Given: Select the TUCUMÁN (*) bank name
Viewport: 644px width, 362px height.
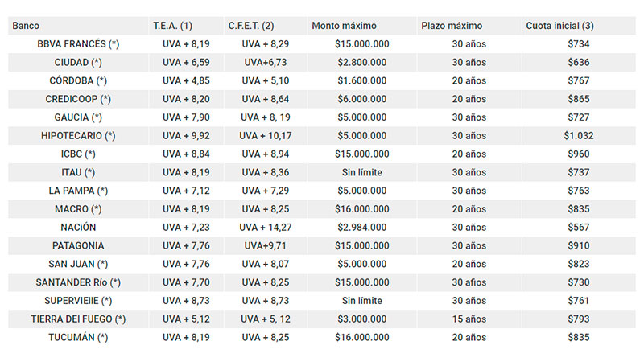Looking at the screenshot, I should [x=78, y=337].
